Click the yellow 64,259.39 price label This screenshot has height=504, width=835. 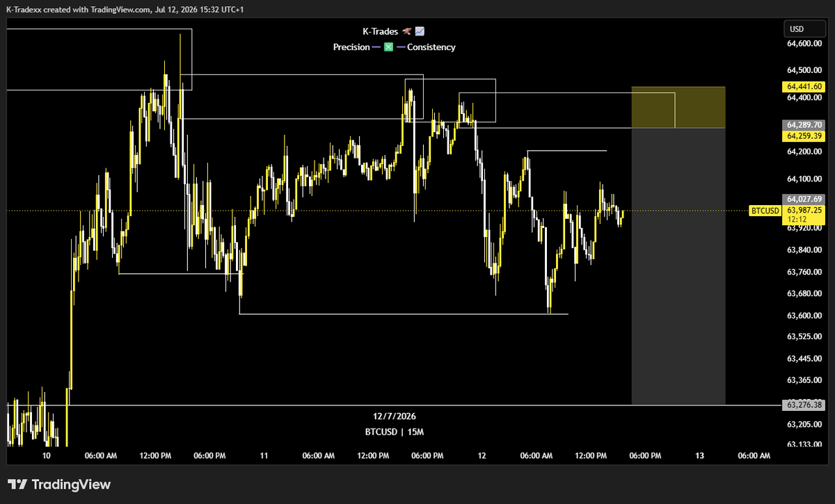click(x=804, y=136)
